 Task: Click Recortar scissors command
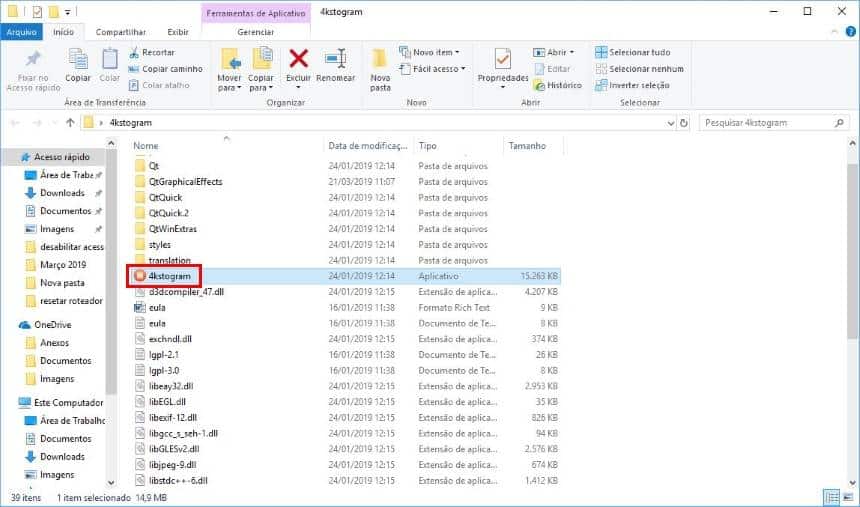point(152,52)
